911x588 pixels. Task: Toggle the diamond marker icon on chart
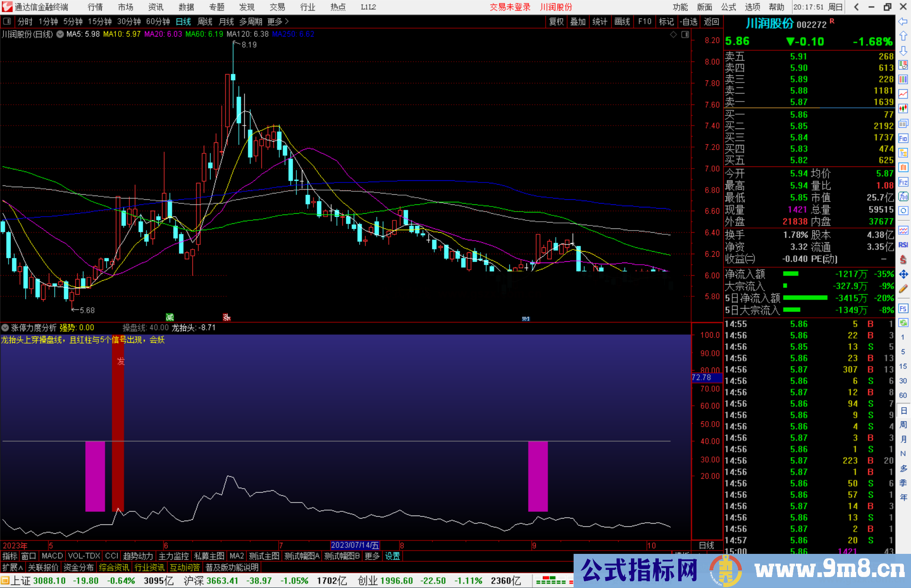coord(674,35)
